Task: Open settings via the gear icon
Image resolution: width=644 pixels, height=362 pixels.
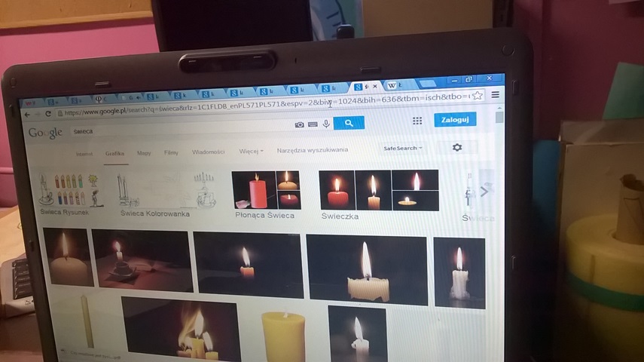Action: 456,148
